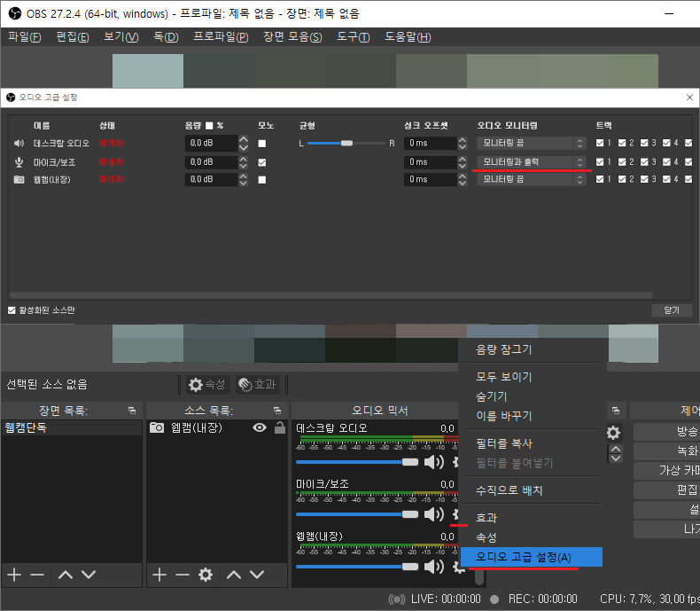
Task: Pop out the 장면 목록 dock
Action: click(132, 410)
